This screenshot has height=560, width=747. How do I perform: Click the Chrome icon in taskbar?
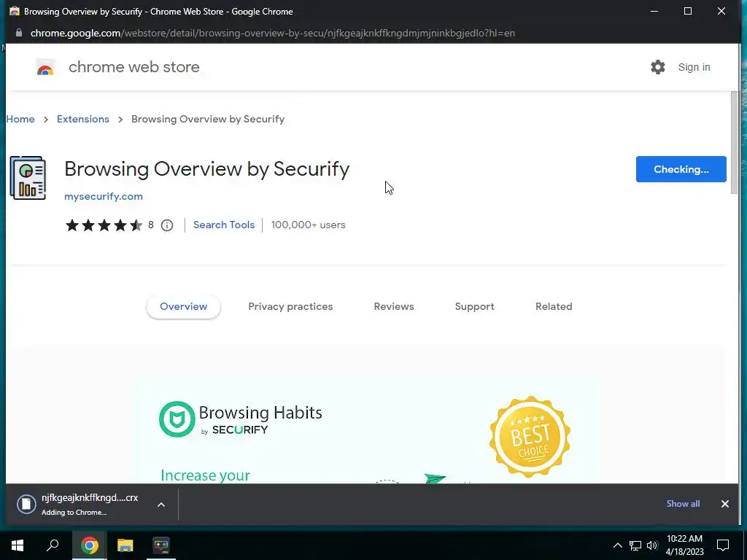89,545
